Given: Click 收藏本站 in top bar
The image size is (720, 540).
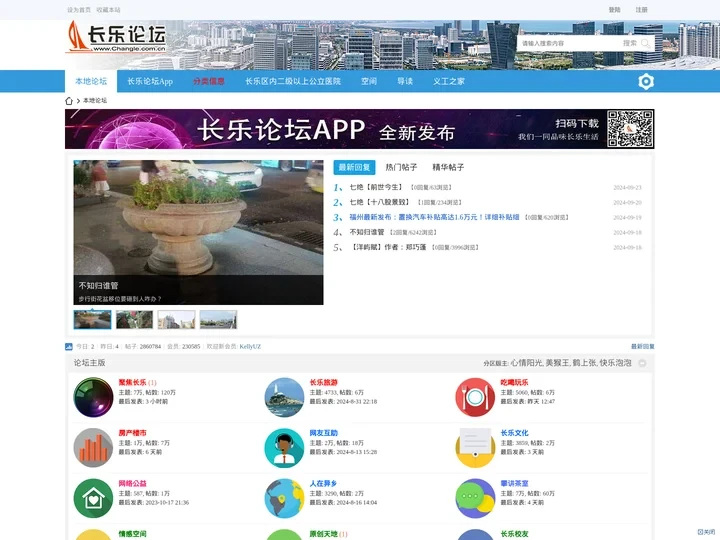Looking at the screenshot, I should 108,10.
